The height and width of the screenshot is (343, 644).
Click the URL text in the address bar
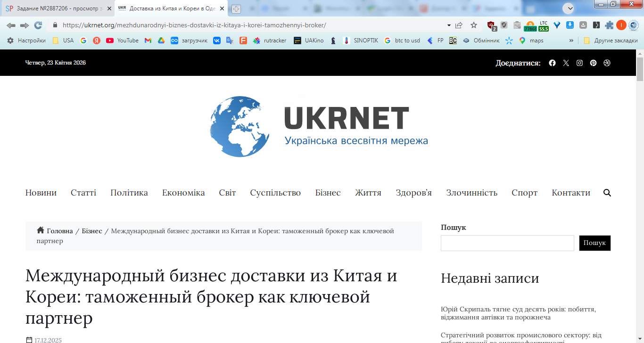[194, 25]
